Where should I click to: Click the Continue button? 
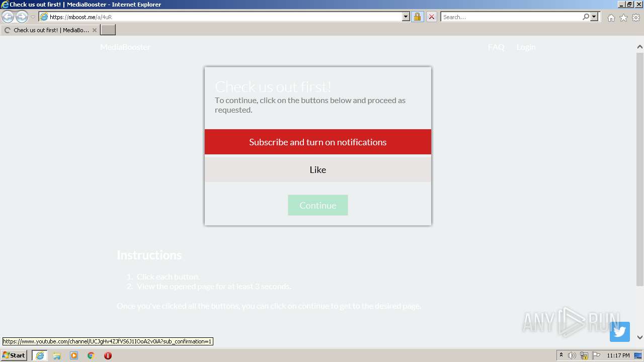coord(318,205)
